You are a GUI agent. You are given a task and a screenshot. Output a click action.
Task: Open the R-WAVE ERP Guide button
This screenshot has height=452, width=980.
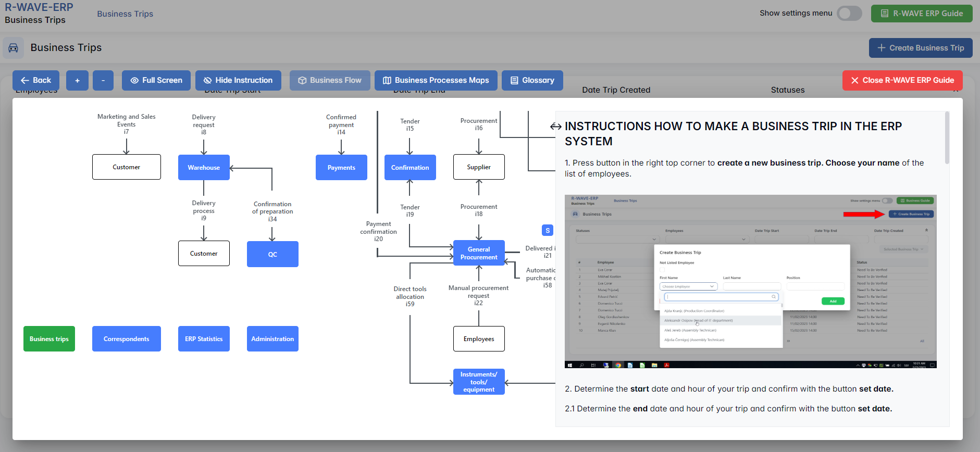921,14
